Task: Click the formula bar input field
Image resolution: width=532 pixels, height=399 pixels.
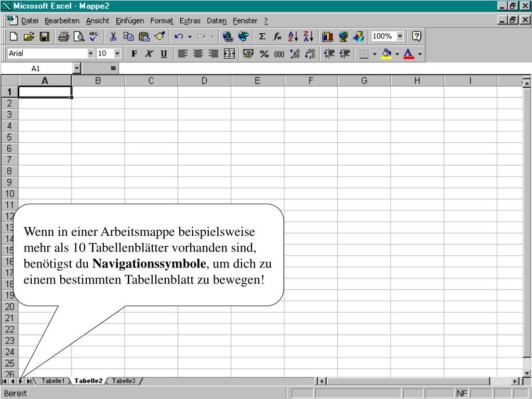Action: (x=325, y=69)
